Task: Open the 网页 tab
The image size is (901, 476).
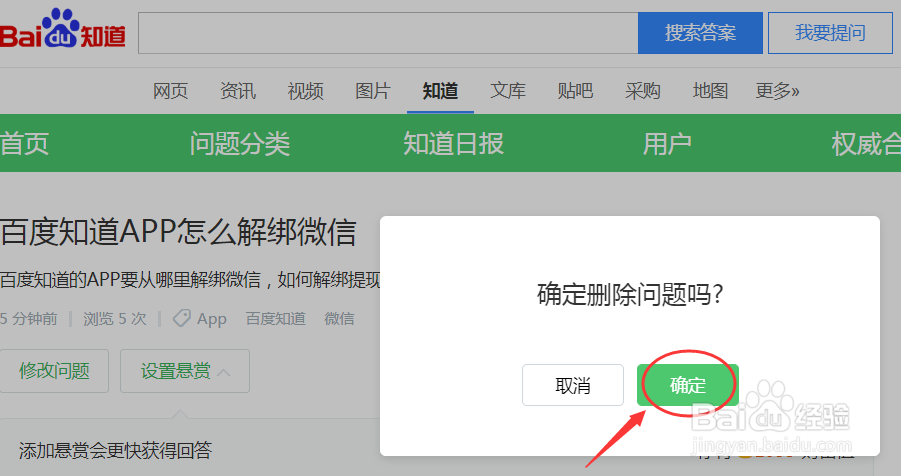Action: coord(170,91)
